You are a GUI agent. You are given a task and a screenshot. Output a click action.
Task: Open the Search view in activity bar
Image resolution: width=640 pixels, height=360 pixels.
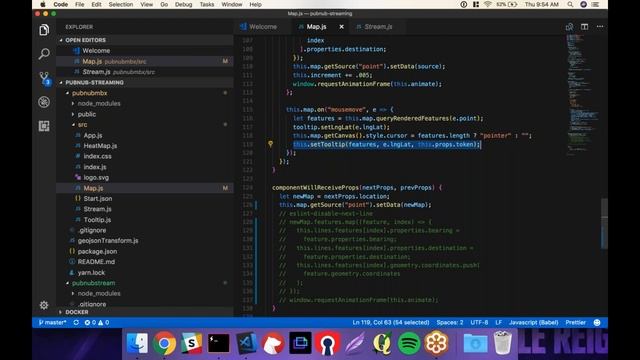click(x=44, y=53)
